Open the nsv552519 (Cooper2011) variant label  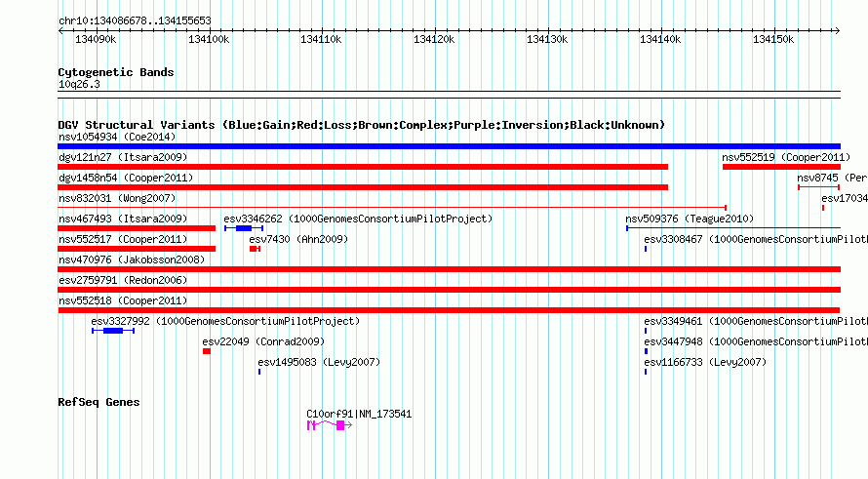786,157
